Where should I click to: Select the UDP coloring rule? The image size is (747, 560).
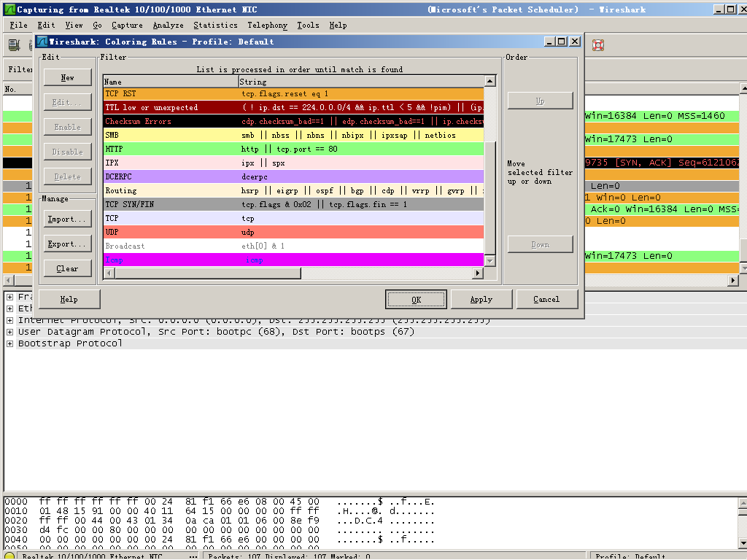coord(294,232)
